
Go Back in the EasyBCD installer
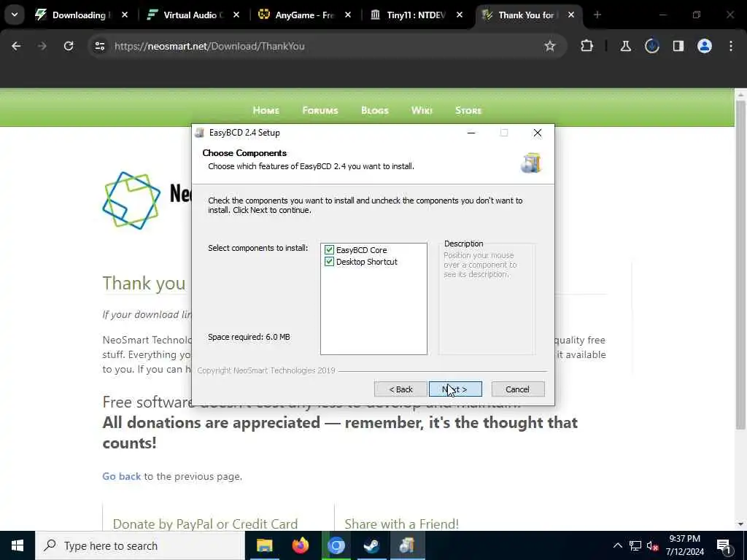coord(400,389)
